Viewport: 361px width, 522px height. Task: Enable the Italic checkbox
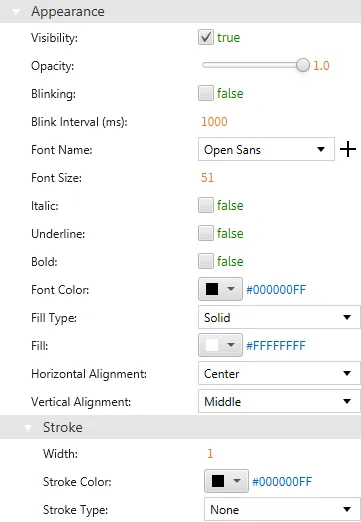(206, 205)
